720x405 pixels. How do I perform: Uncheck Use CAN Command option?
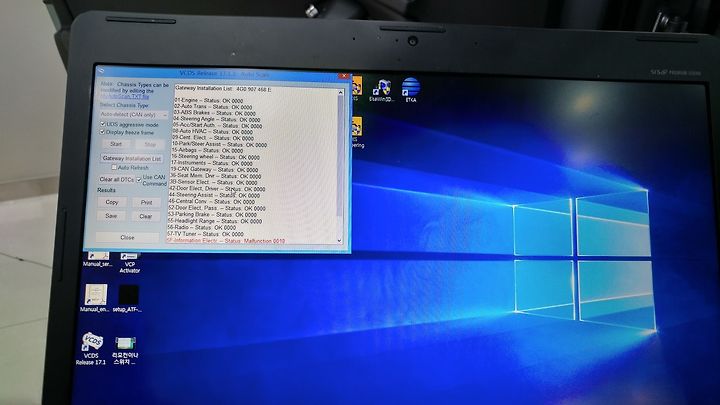click(139, 180)
